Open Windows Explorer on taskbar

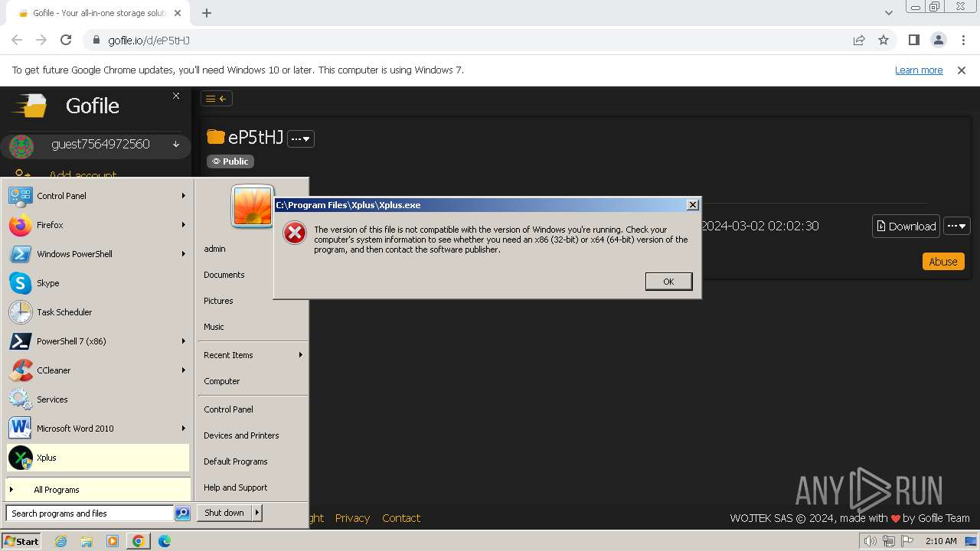pyautogui.click(x=87, y=541)
